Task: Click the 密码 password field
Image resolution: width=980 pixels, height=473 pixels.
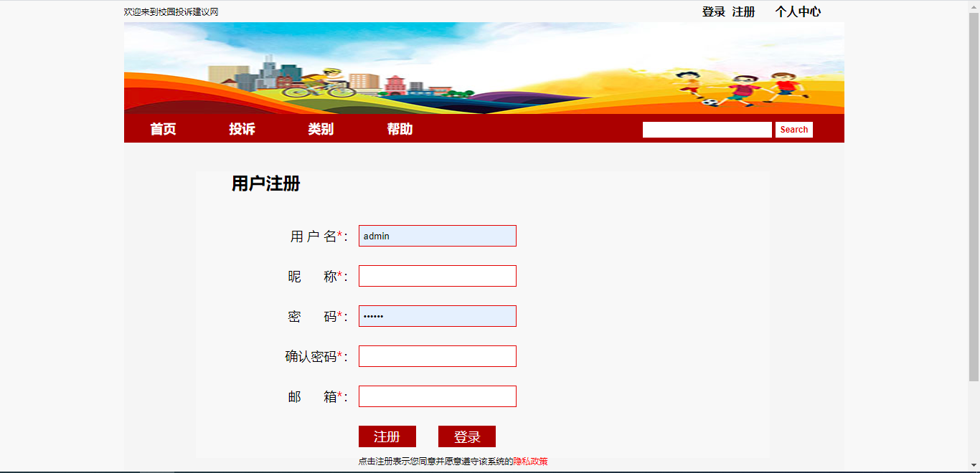Action: pyautogui.click(x=438, y=316)
